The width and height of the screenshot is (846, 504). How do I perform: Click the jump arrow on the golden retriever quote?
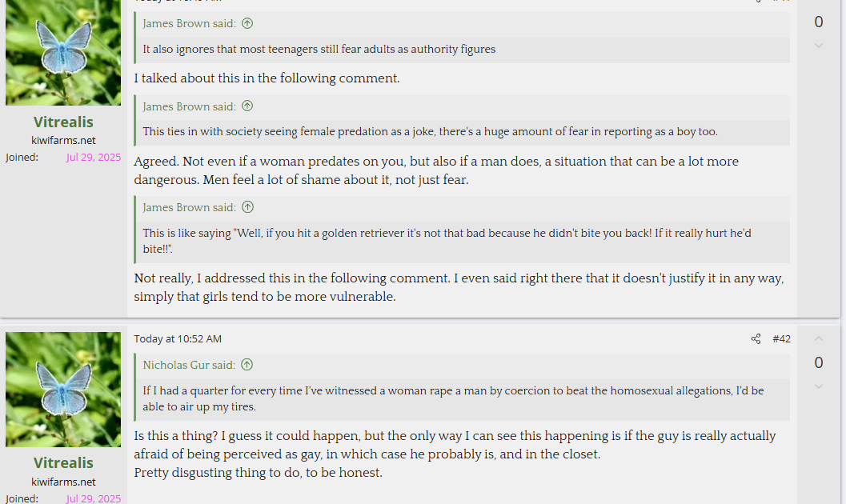[x=247, y=207]
